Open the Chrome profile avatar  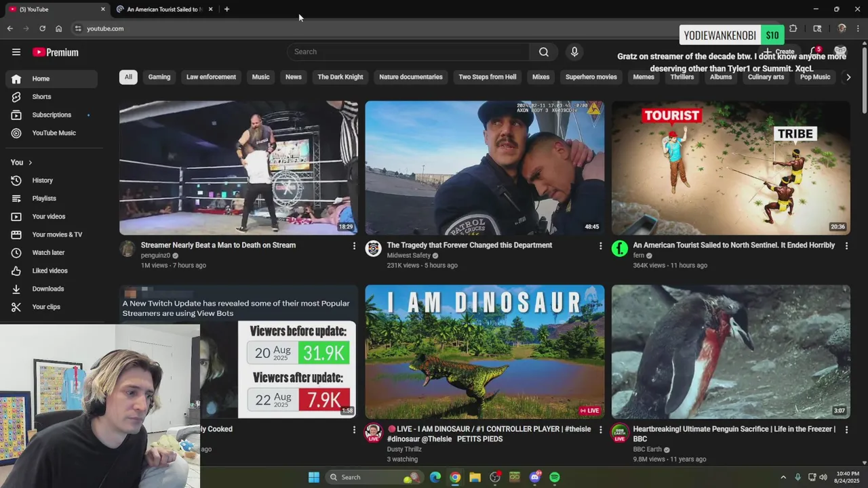click(x=842, y=28)
